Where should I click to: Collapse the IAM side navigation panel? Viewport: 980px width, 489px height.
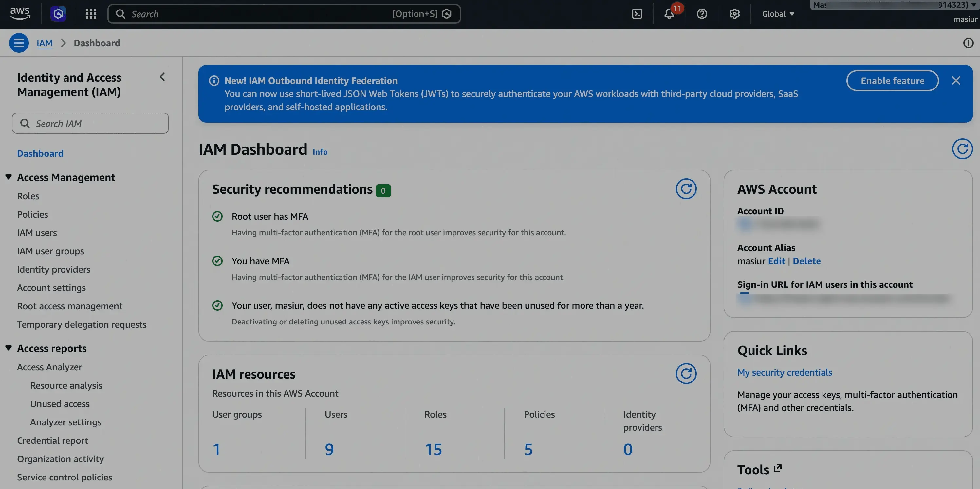162,77
